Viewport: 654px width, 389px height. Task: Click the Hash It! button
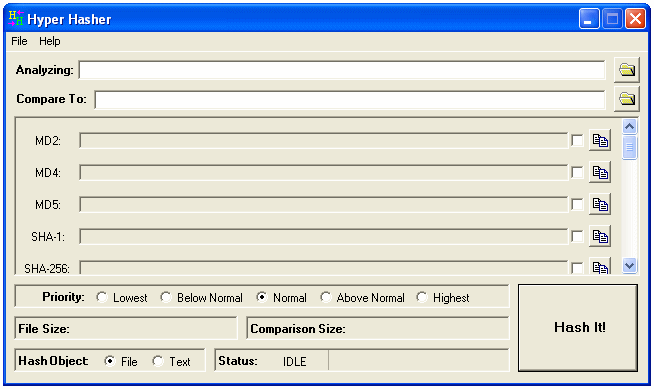578,328
